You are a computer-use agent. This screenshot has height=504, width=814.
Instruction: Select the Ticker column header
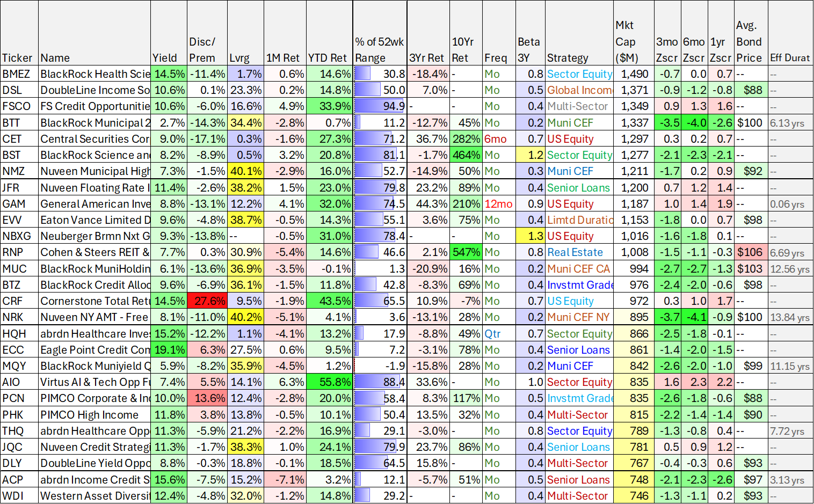(x=19, y=33)
